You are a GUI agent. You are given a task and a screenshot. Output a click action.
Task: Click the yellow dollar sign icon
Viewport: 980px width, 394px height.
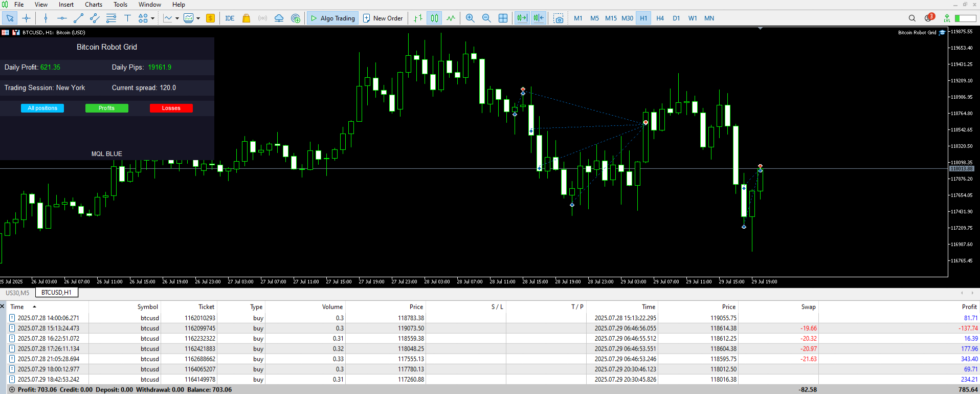coord(210,18)
